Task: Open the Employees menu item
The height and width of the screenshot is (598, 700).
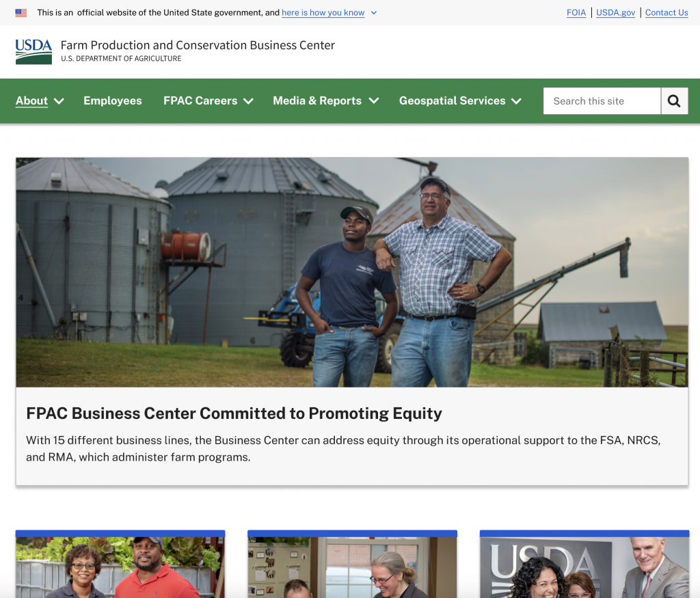Action: [113, 101]
